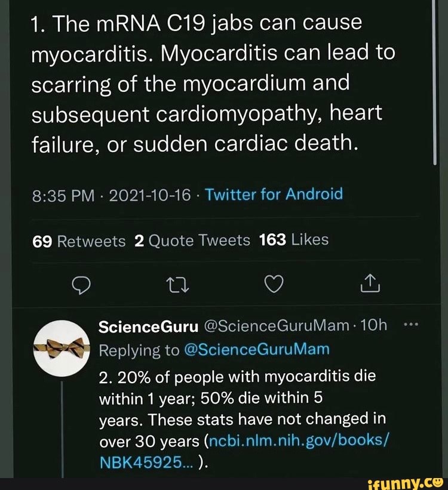Open the reply composer for the tweet
The width and height of the screenshot is (448, 490).
coord(81,285)
